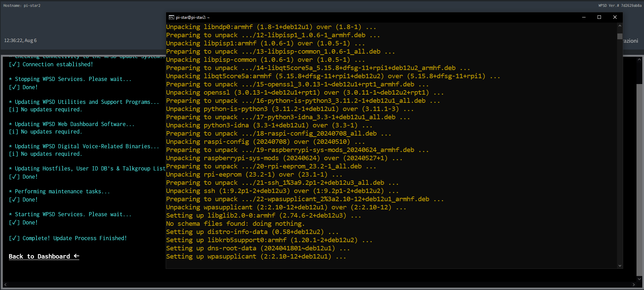The height and width of the screenshot is (290, 644).
Task: Click the 12:36:22, Aug 6 timestamp
Action: pos(20,40)
